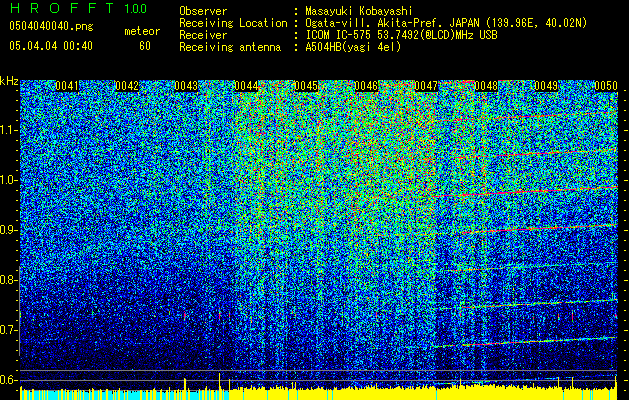Click the 0044 time marker
629x400 pixels.
(246, 86)
